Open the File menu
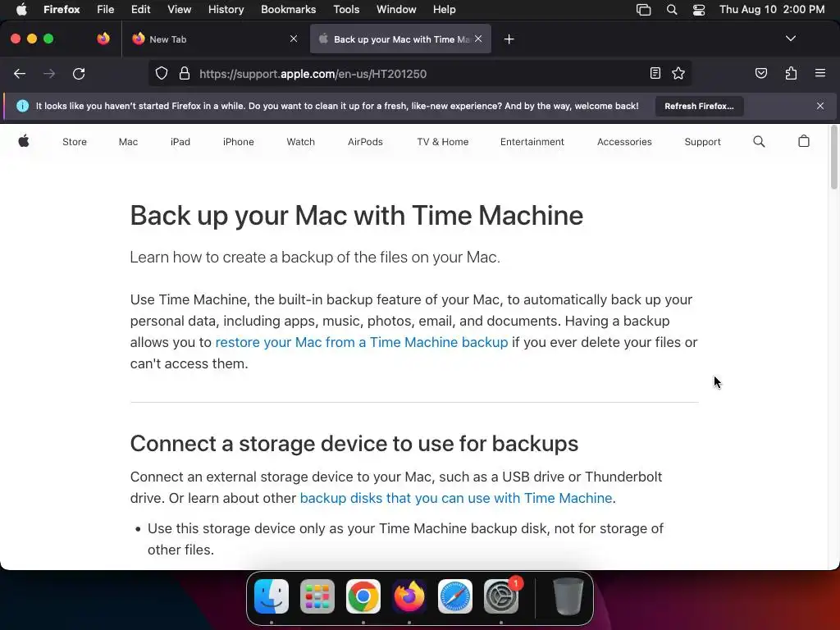Screen dimensions: 840x630 (x=105, y=10)
